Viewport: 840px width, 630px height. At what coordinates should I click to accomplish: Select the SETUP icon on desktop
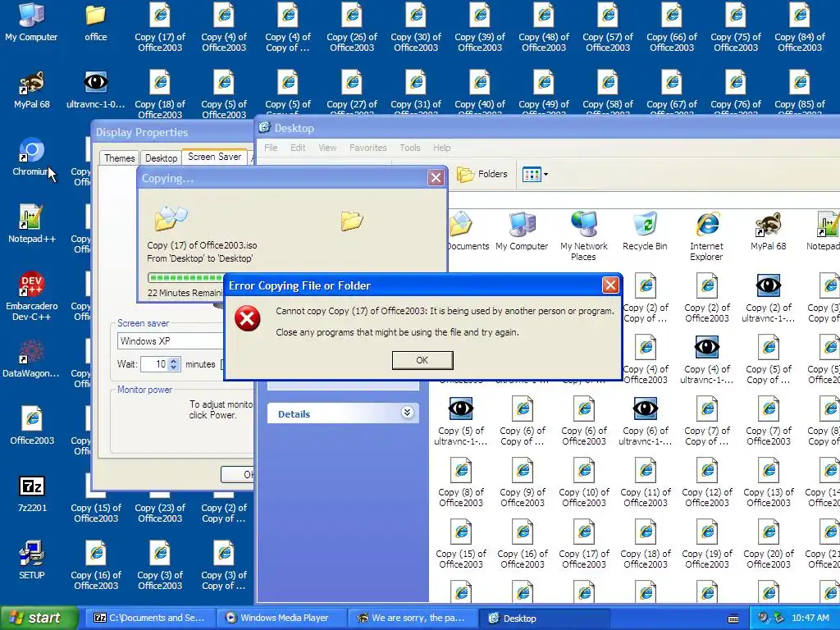[x=32, y=561]
